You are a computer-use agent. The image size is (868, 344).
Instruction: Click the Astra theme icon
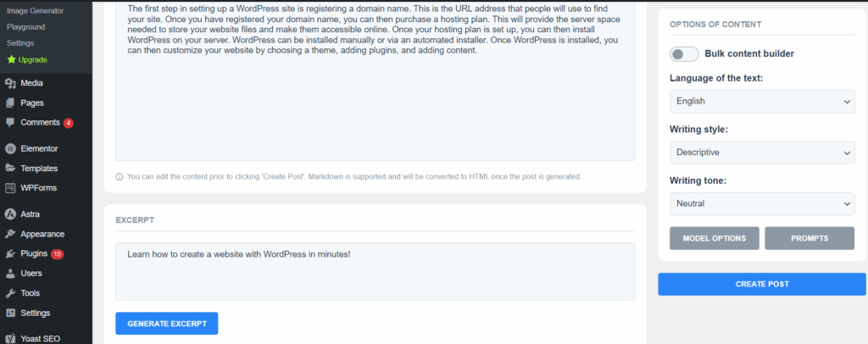click(10, 214)
